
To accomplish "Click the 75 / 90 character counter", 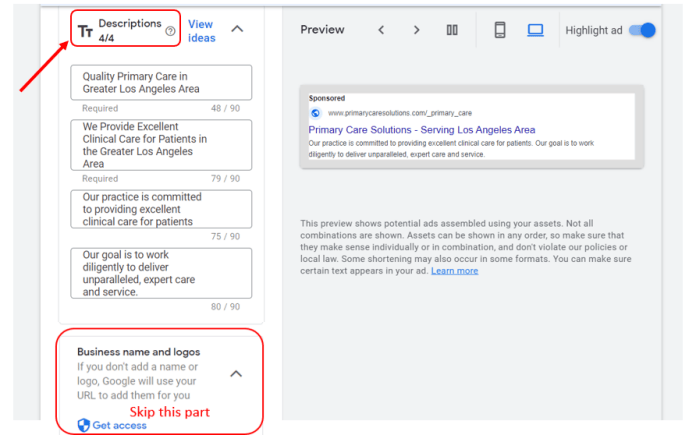I will click(225, 236).
